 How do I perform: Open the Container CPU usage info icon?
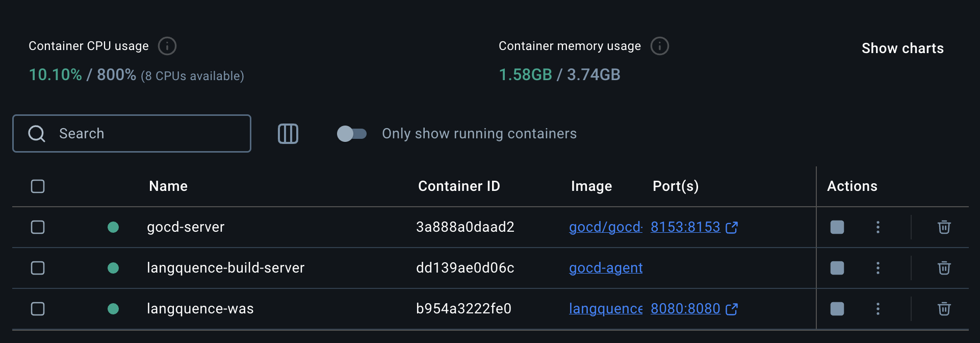click(x=167, y=46)
